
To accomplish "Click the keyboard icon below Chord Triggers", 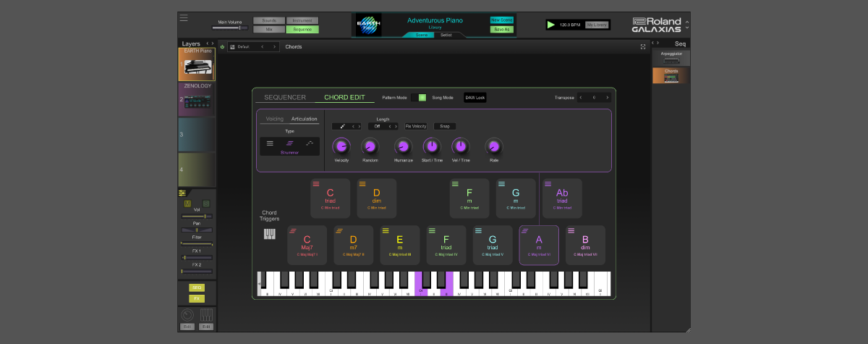I will 269,234.
